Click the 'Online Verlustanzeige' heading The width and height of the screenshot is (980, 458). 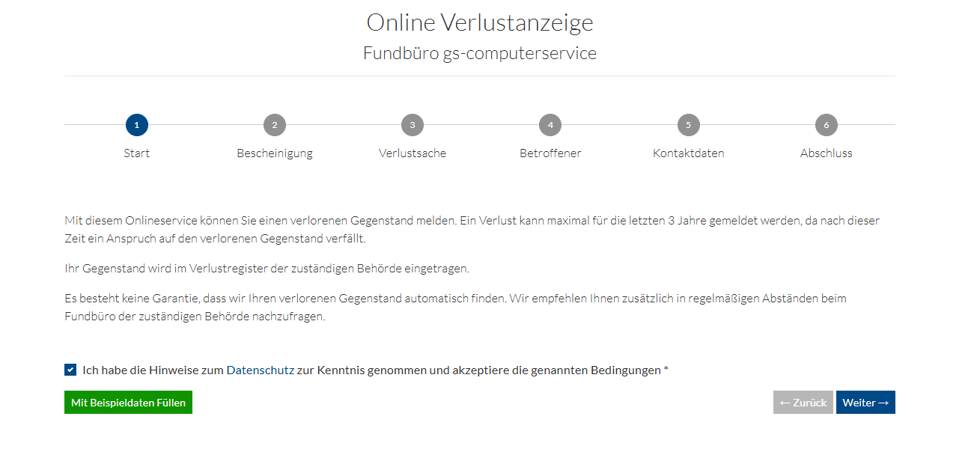tap(479, 22)
